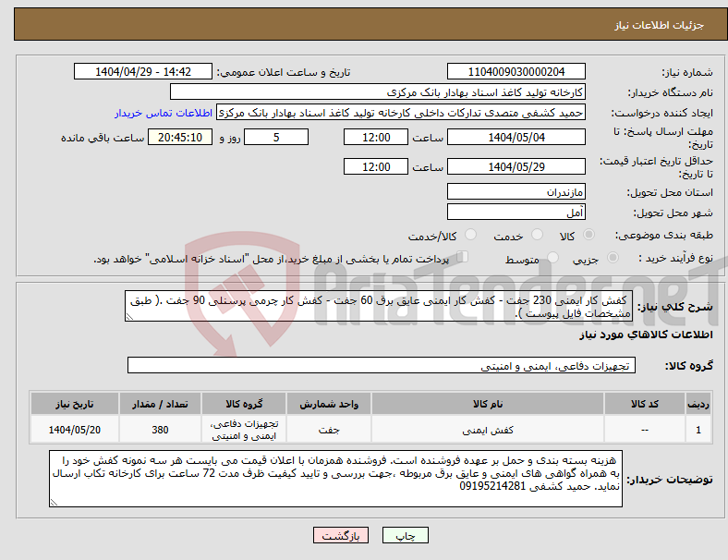Click the goods group field تجهیزات دفاعی، ایمنی و امنیتی

click(x=382, y=365)
